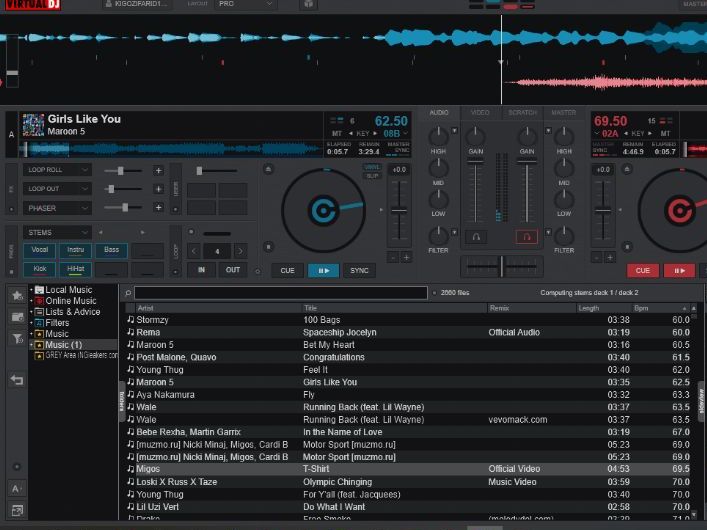Click the stems next arrow
Screen dimensions: 707x530
click(142, 232)
